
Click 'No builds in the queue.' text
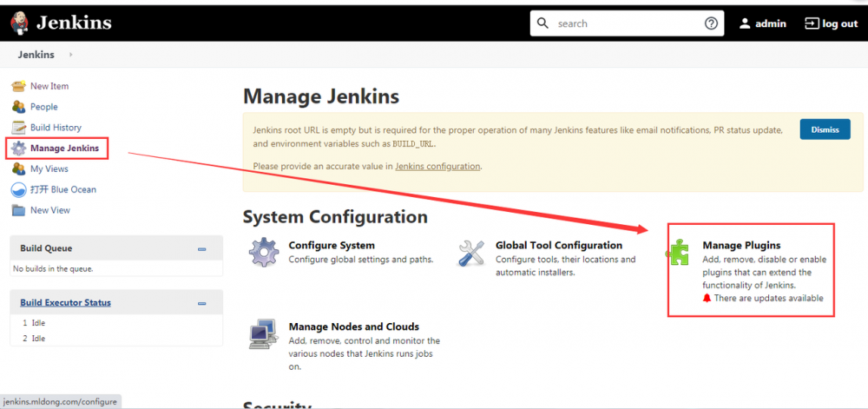(x=53, y=269)
